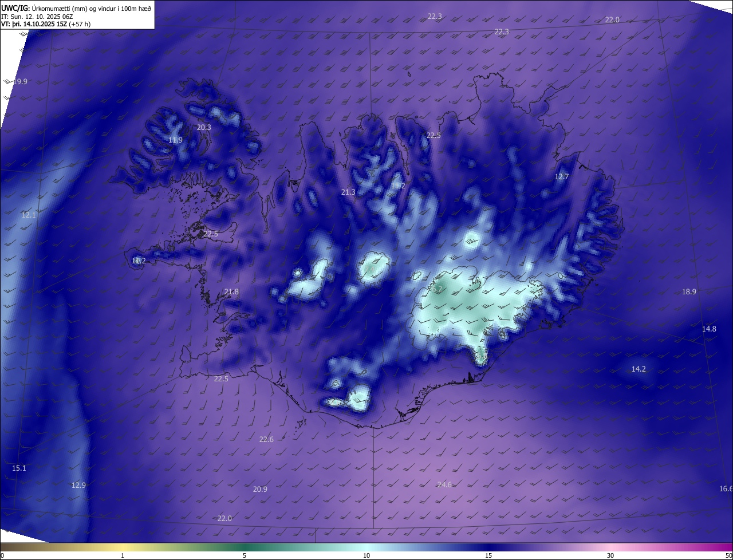The width and height of the screenshot is (733, 560).
Task: Click the '50' tick on the color scale
Action: (728, 555)
